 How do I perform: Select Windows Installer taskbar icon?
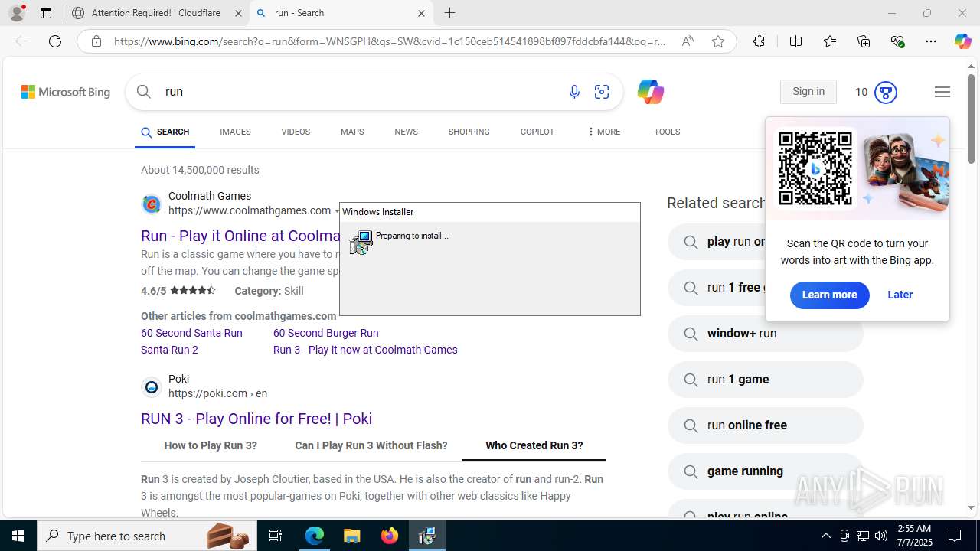[426, 536]
